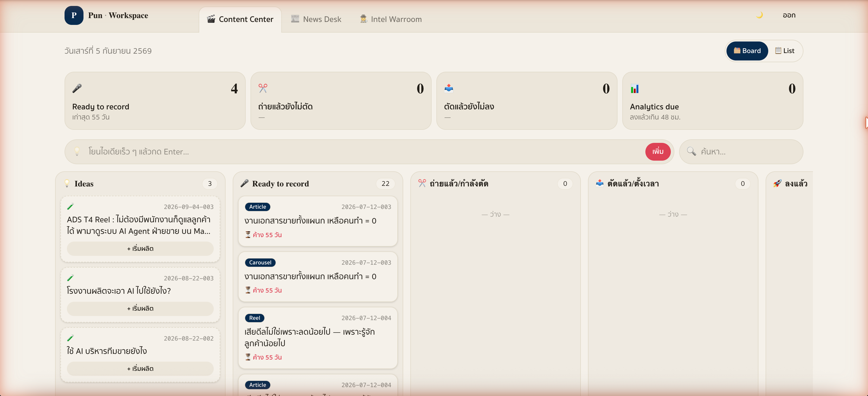Click the hourglass icon on the Reel card
Screen dimensions: 868x396
(248, 357)
